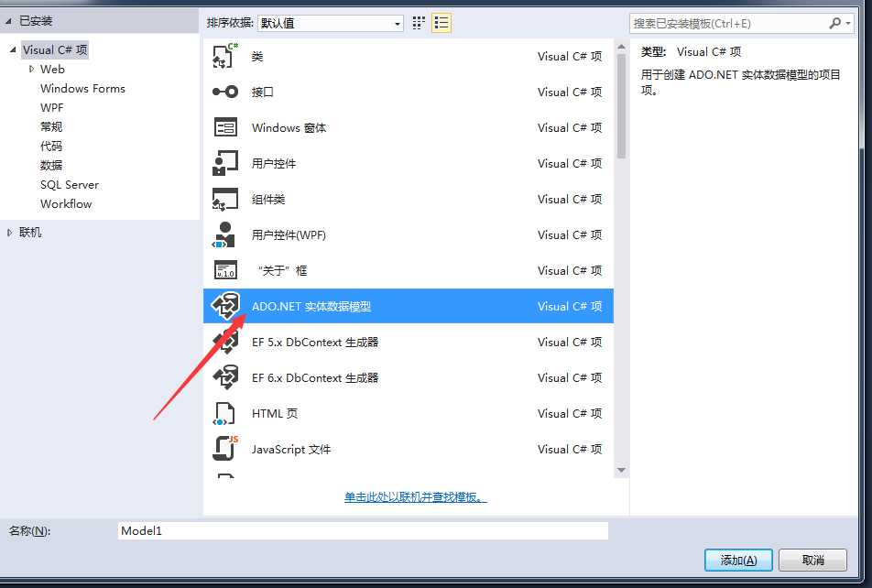Open the 排序依据 sort dropdown
Viewport: 872px width, 588px height.
click(331, 24)
